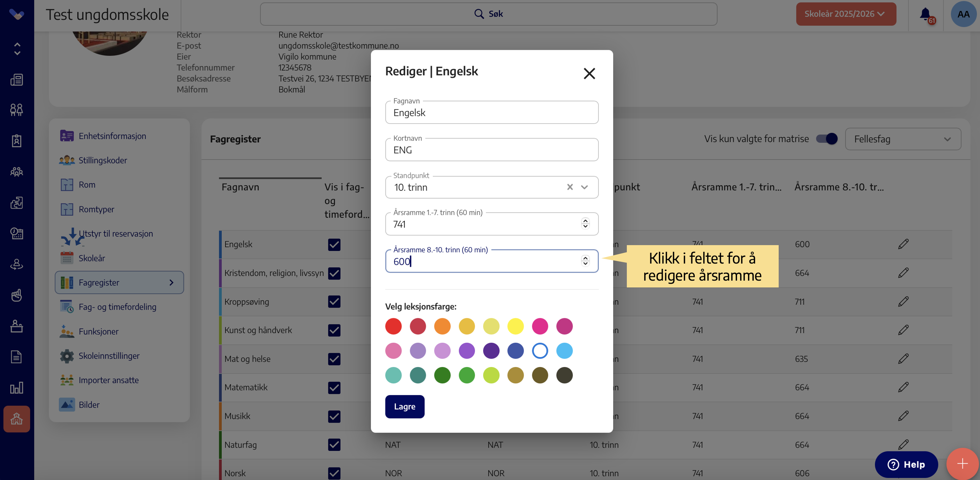This screenshot has height=480, width=980.
Task: Uncheck the Kroppsøving checkbox
Action: [x=334, y=301]
